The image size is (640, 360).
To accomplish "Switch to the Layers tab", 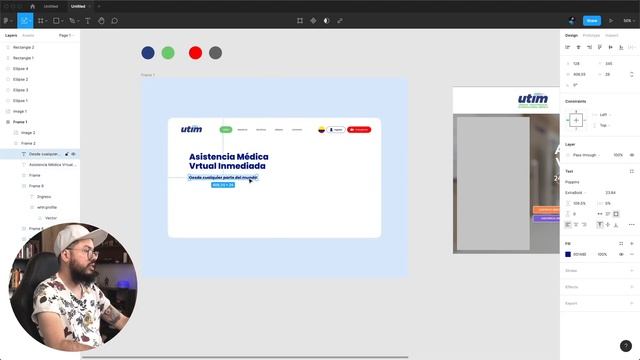I will click(11, 36).
